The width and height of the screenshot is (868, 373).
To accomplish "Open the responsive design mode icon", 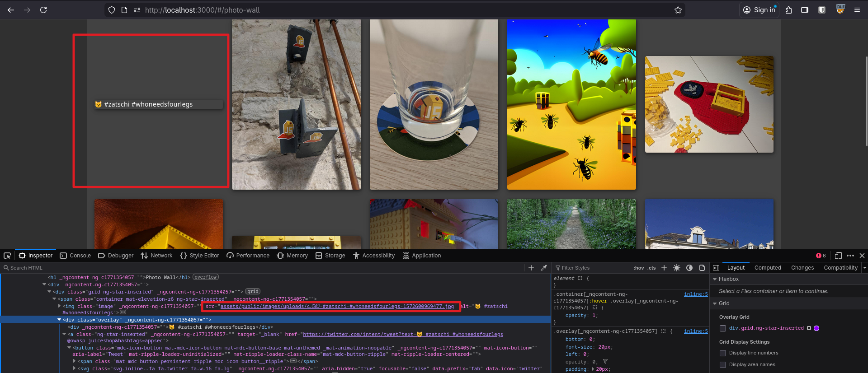I will point(838,256).
